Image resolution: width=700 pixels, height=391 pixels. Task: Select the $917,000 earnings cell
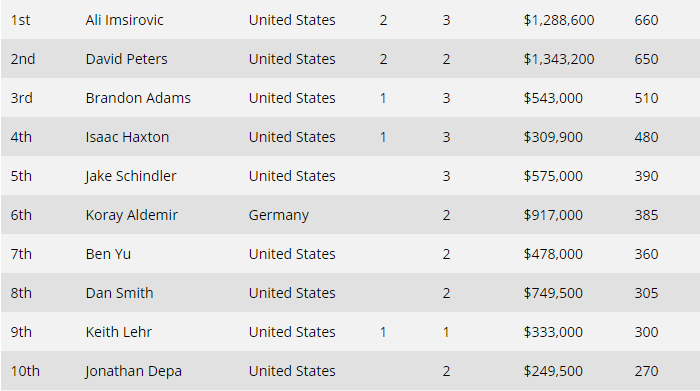553,215
